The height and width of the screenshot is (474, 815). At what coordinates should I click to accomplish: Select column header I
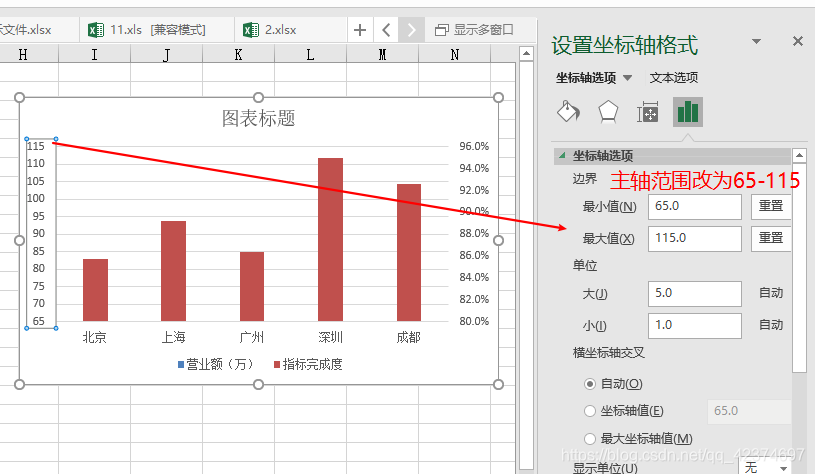[95, 54]
